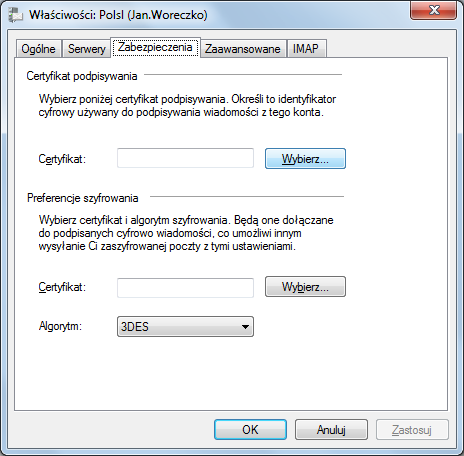Click the Zastosuj button
The height and width of the screenshot is (456, 464).
coord(412,430)
